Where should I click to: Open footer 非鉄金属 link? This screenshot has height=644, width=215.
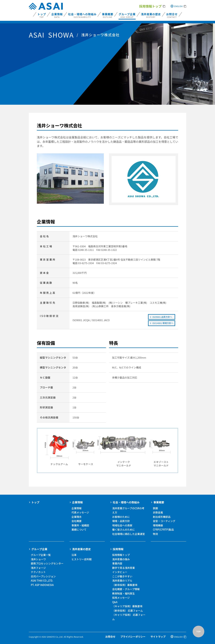pyautogui.click(x=158, y=512)
